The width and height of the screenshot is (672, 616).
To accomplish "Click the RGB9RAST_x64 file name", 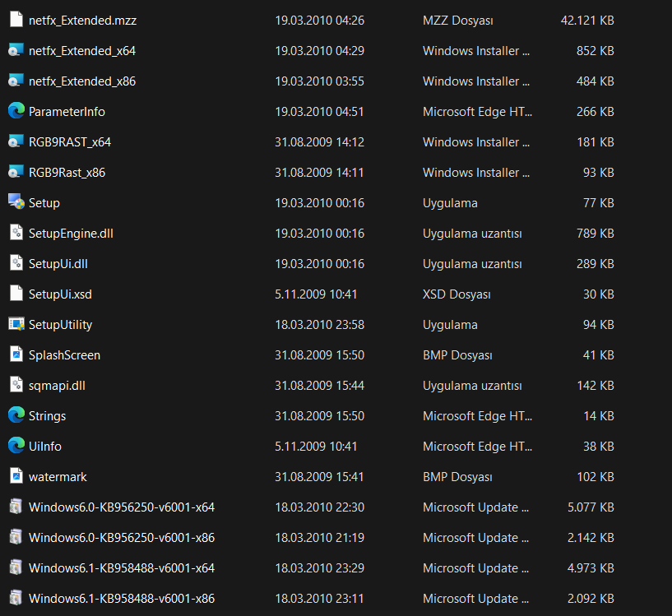I will click(70, 142).
